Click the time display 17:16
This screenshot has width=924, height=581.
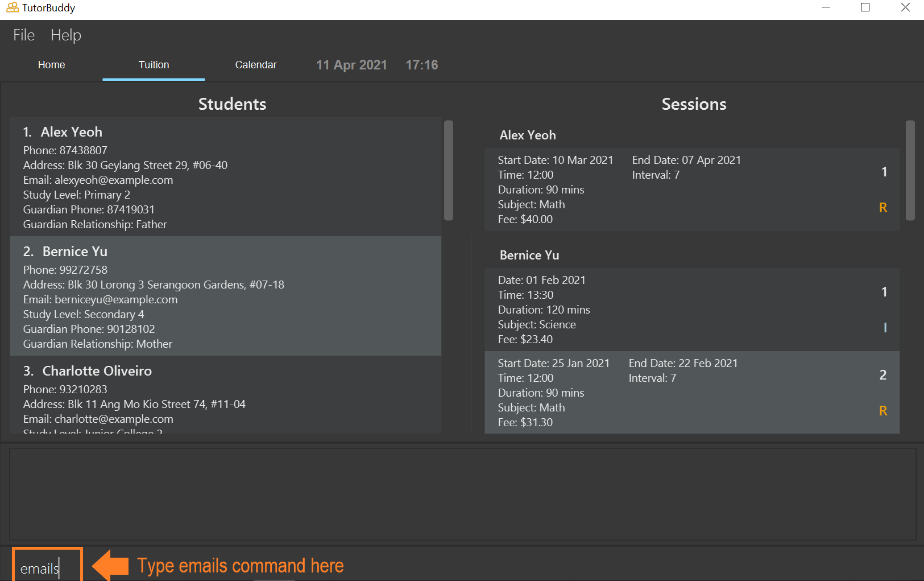point(422,65)
